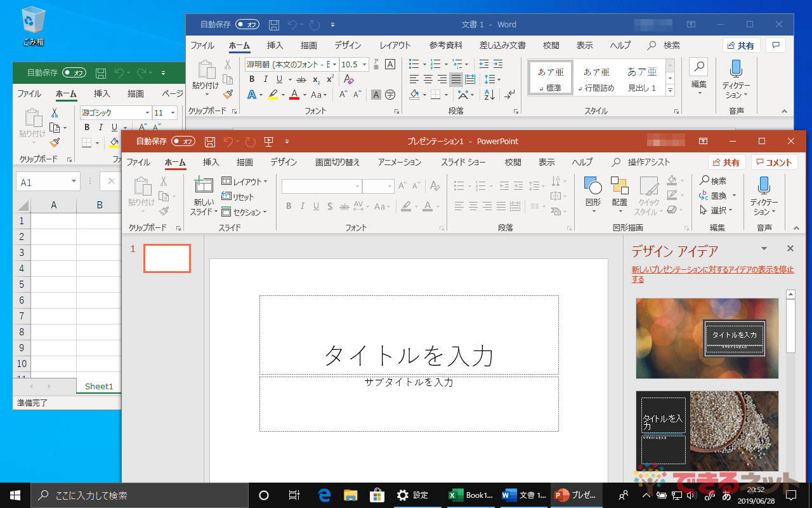Open Design Ideas pane options arrow
The image size is (812, 508).
click(764, 248)
